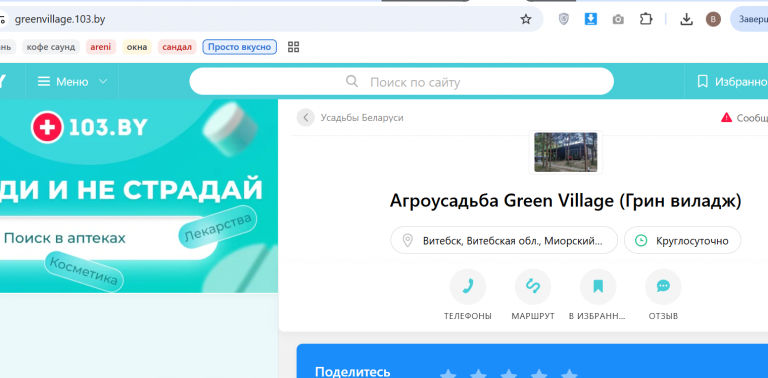Open Избранное bookmarks in site header

click(x=732, y=81)
